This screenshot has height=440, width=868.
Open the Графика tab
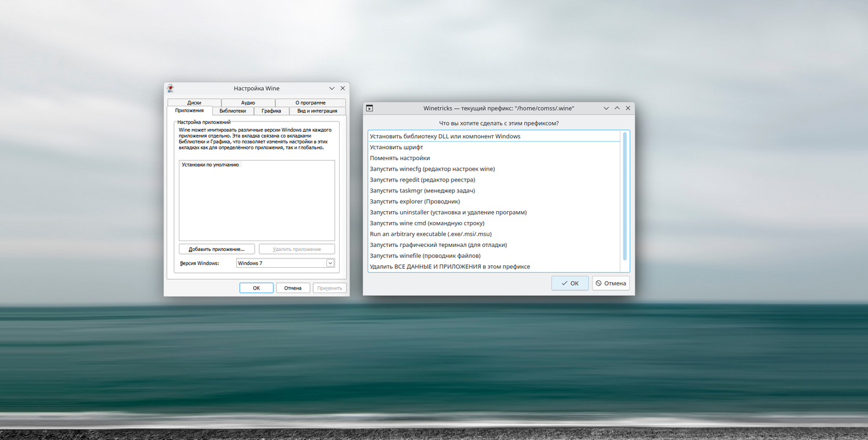pyautogui.click(x=271, y=111)
